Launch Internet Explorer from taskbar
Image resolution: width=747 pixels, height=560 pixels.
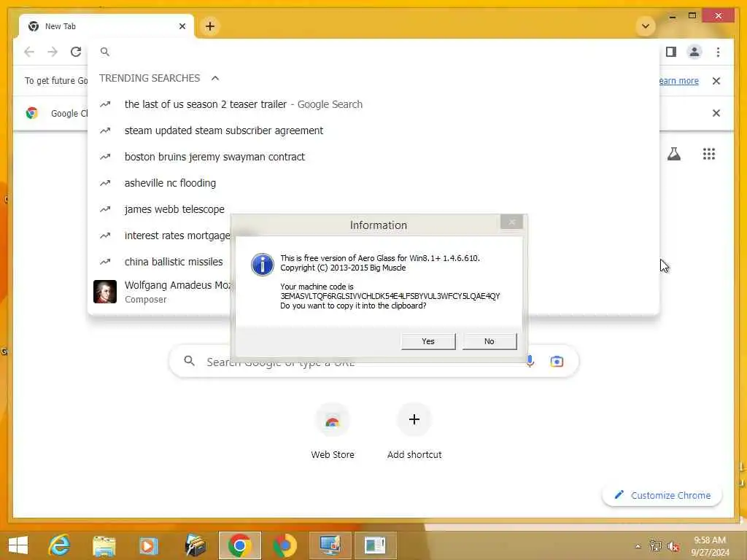(x=60, y=545)
